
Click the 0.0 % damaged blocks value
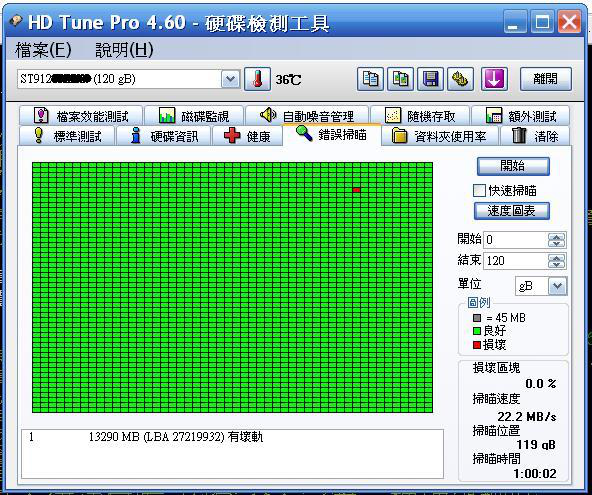[x=541, y=384]
